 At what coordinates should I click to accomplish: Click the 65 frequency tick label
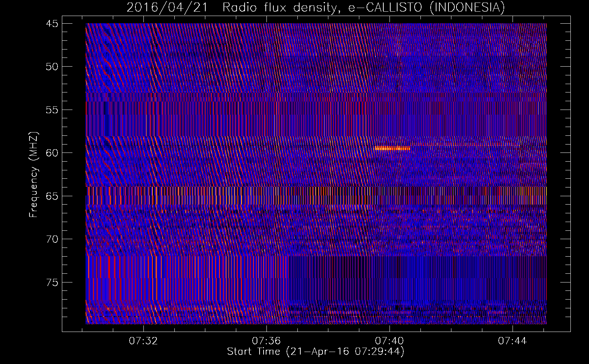point(52,196)
